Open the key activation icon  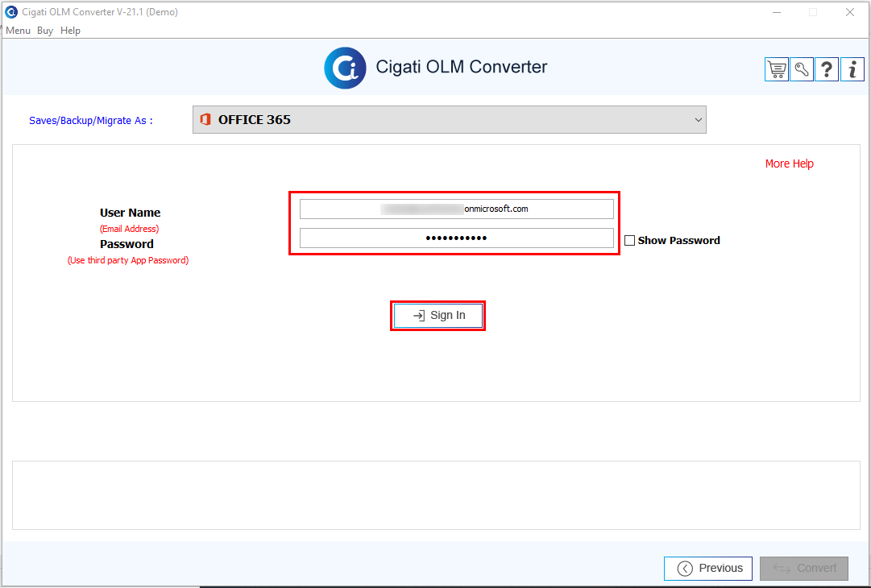point(802,69)
